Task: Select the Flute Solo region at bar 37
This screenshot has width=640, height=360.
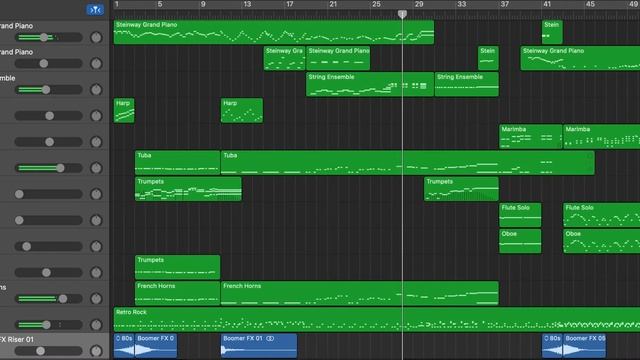Action: coord(520,215)
